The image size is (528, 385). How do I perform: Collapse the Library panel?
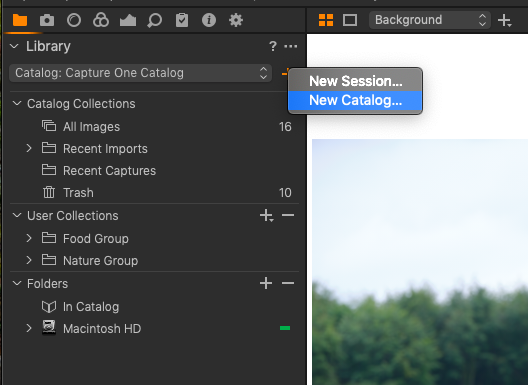pos(14,46)
